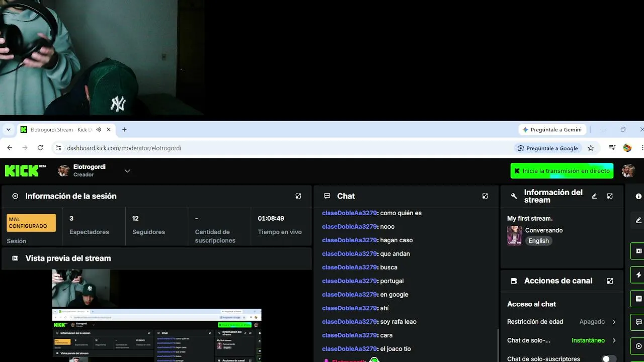
Task: Open the Chrome tab search dropdown
Action: pos(9,130)
